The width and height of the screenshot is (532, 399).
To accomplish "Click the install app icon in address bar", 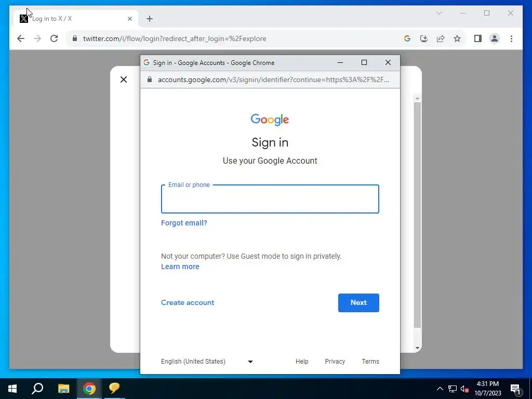I will (x=424, y=38).
